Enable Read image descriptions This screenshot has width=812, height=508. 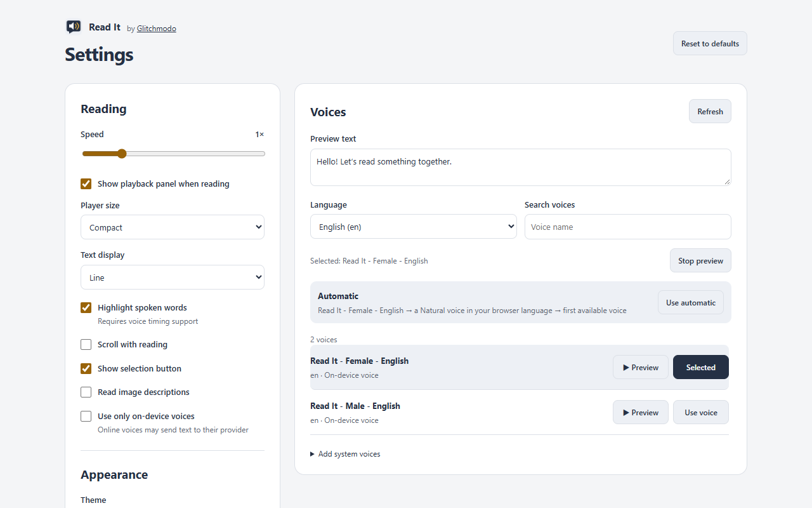pyautogui.click(x=86, y=392)
